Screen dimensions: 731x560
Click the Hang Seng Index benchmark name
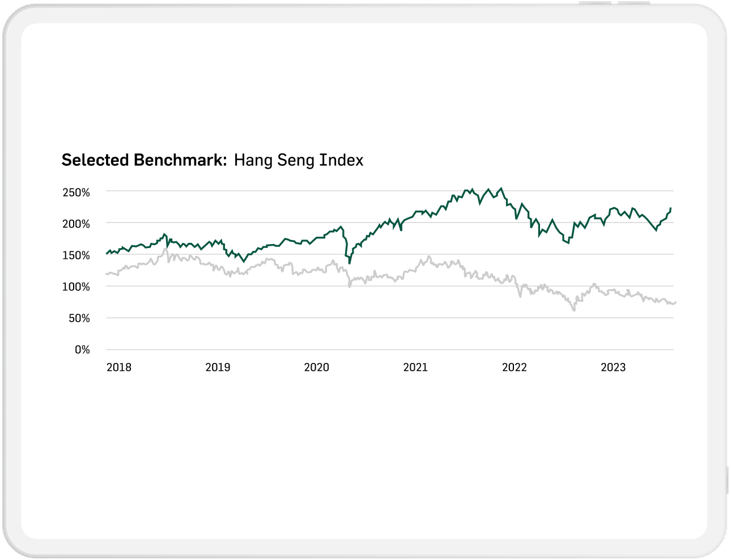299,160
